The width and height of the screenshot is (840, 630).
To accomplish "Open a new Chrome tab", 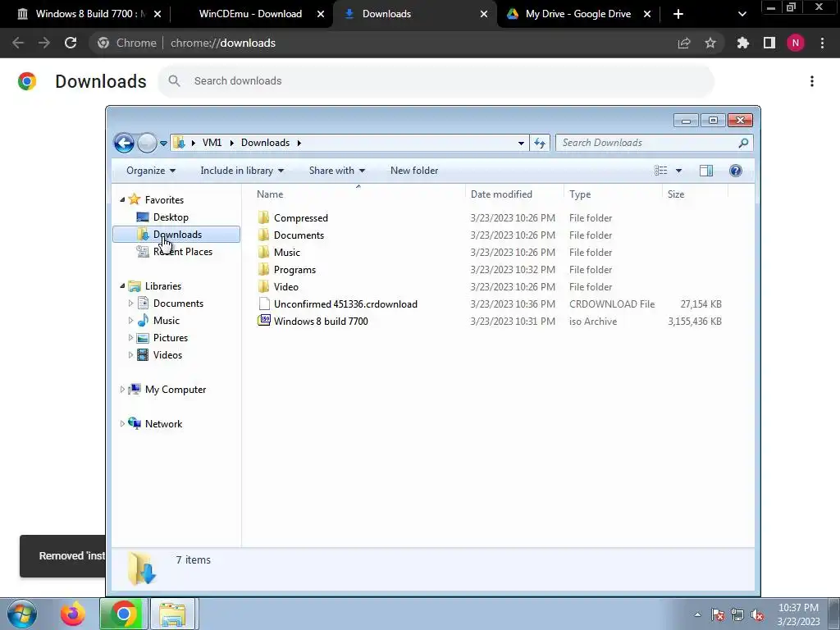I will (678, 14).
